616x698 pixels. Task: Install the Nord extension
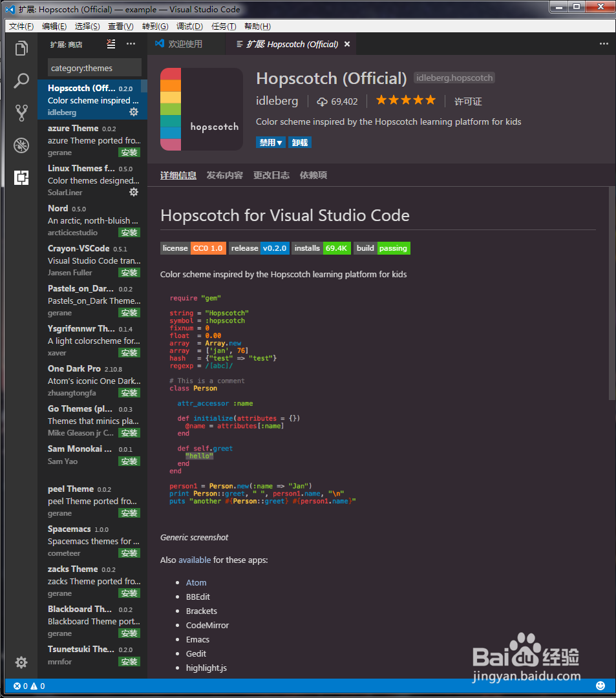129,233
